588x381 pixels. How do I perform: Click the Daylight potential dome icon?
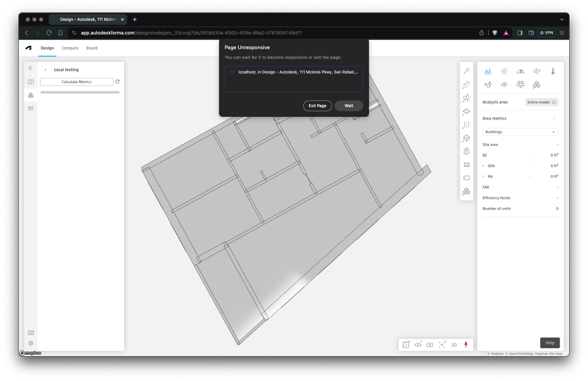click(520, 71)
